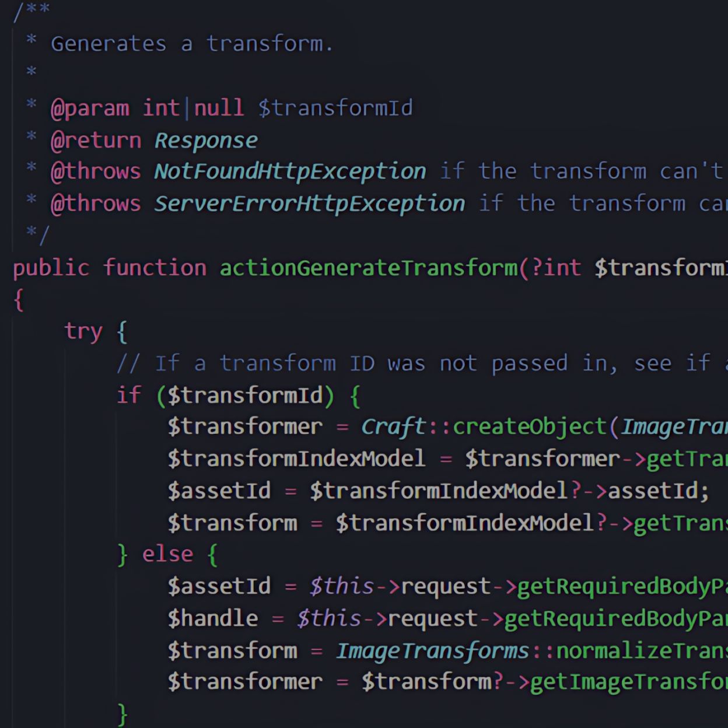Click assetId property ending with semicolon

[x=658, y=491]
